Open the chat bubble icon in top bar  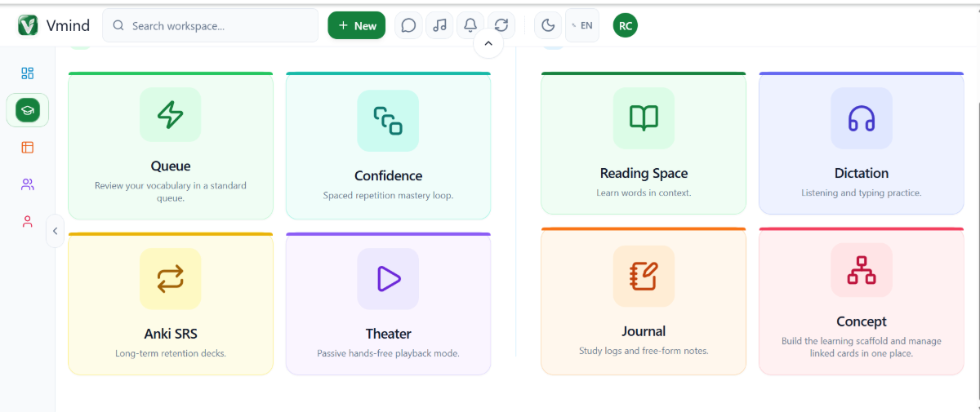pos(408,25)
